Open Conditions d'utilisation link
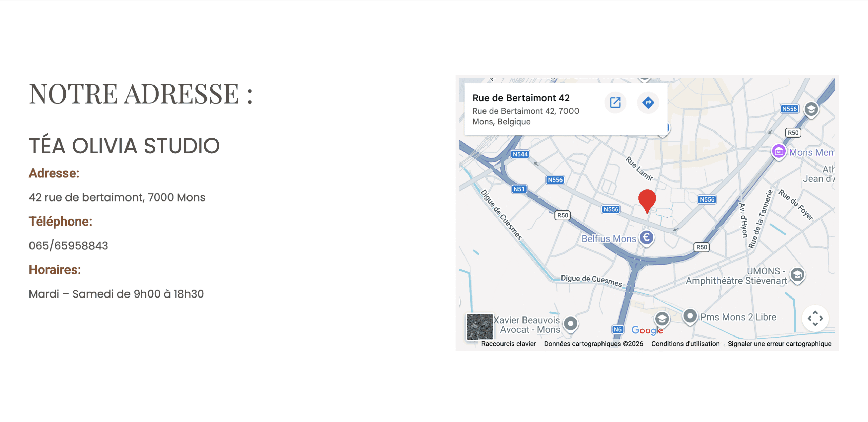868x422 pixels. 685,344
